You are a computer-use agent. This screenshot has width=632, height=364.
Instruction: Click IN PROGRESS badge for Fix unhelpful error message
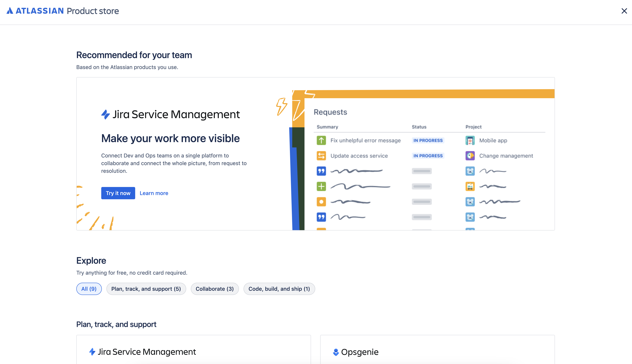[428, 141]
